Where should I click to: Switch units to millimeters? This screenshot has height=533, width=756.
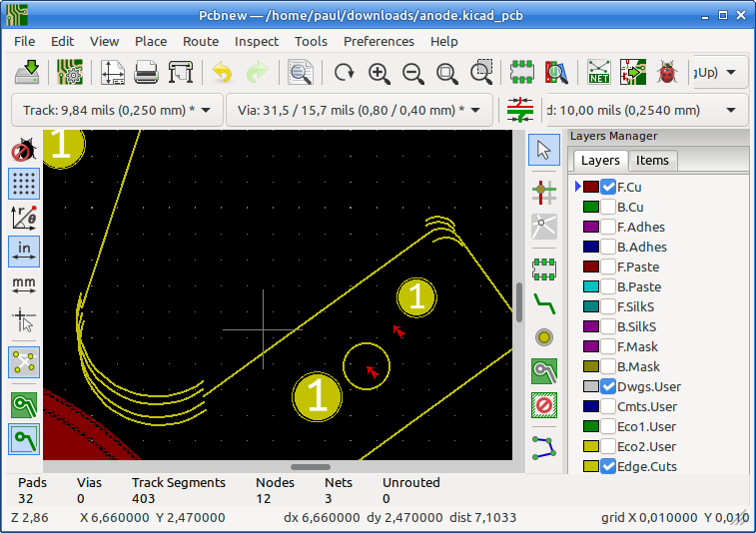pos(24,285)
